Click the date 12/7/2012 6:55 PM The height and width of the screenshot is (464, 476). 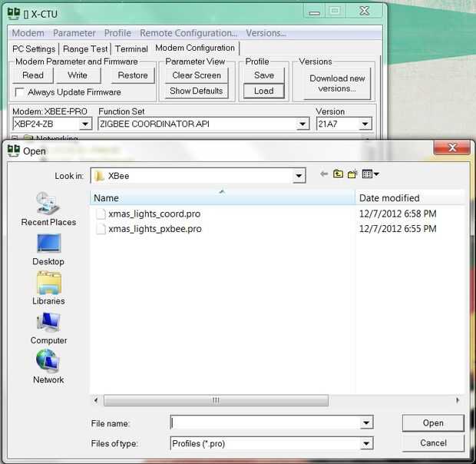point(398,229)
